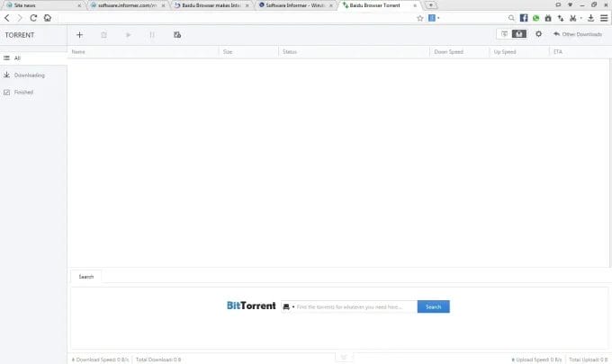This screenshot has width=612, height=364.
Task: Open the browser hamburger menu
Action: pyautogui.click(x=603, y=17)
